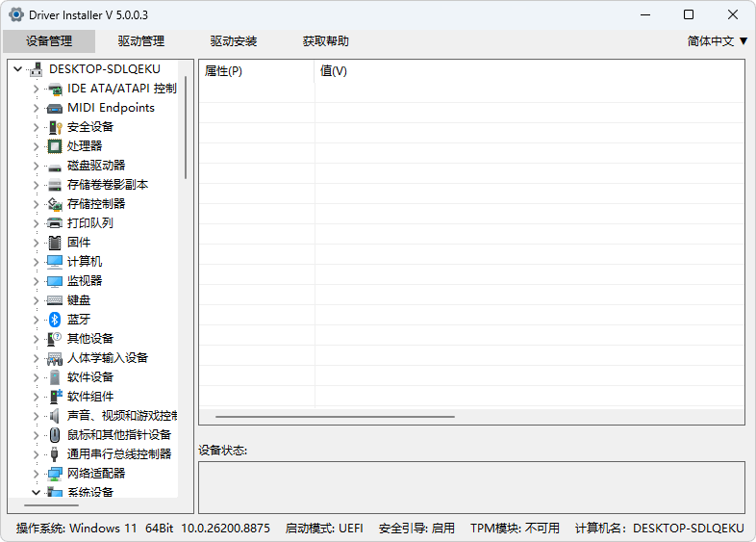
Task: Expand the 磁盘驱动器 node
Action: coord(37,166)
